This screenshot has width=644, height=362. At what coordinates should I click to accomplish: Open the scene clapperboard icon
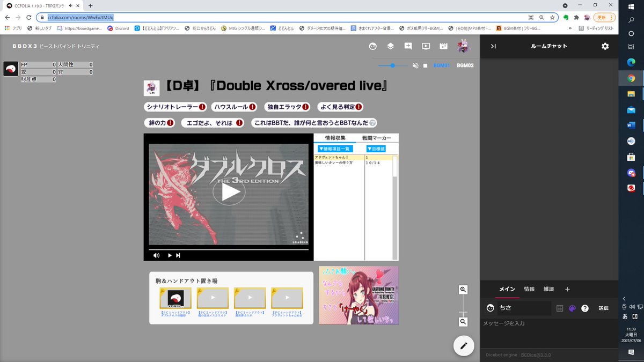444,46
